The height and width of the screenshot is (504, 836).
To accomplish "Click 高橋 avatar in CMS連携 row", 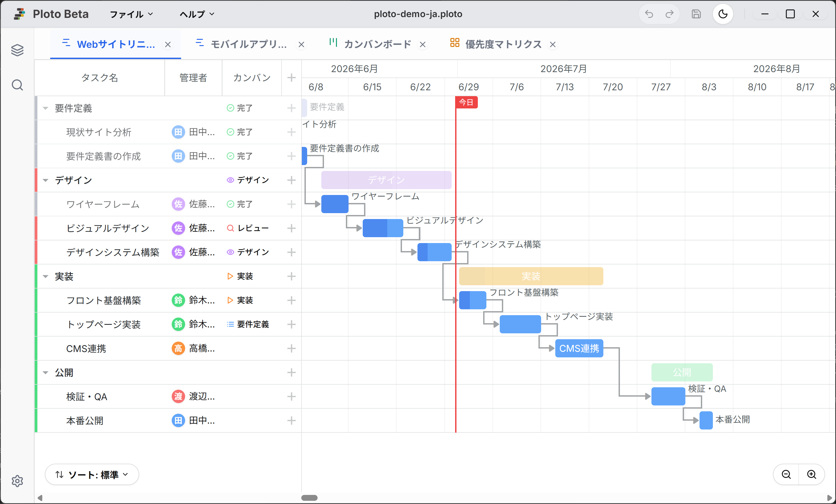I will tap(178, 348).
